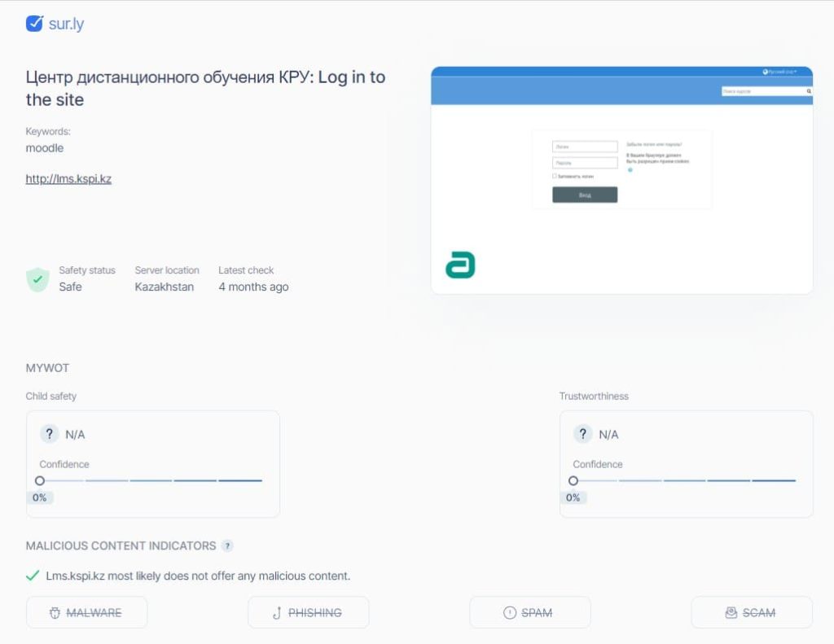Click the envelope icon on the SCAM badge
This screenshot has width=834, height=644.
tap(731, 612)
